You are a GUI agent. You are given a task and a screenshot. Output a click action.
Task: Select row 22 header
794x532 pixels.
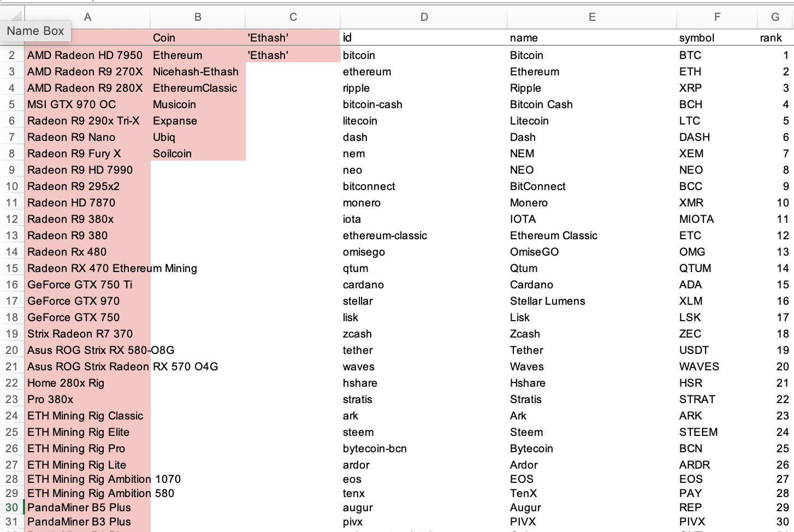point(12,383)
